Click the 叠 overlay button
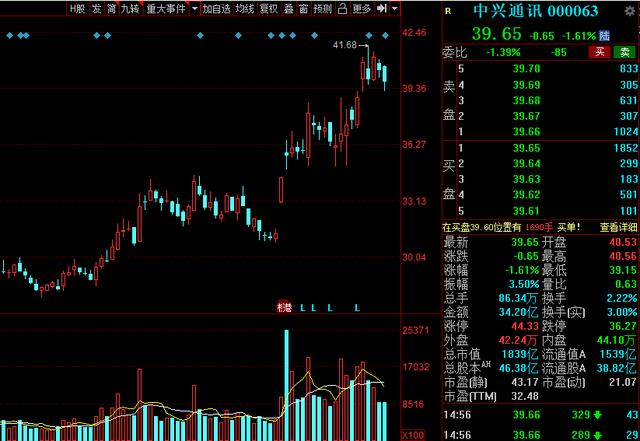 coord(289,9)
